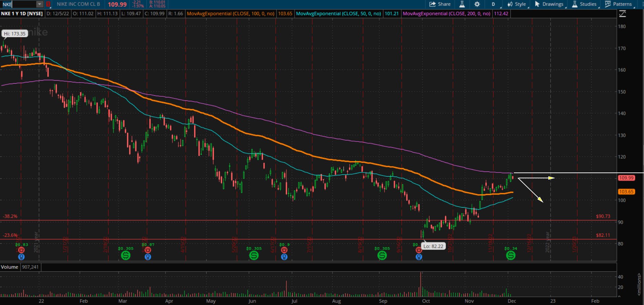Click the large 109.99 last price in header
The image size is (644, 305).
(117, 4)
